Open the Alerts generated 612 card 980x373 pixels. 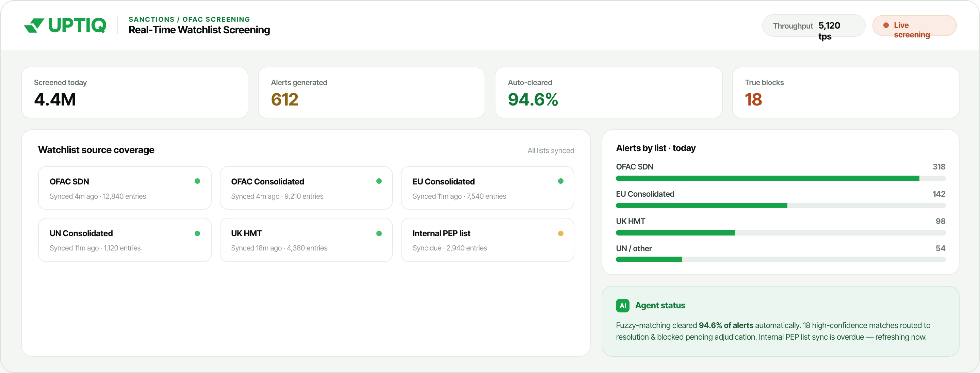click(x=371, y=93)
